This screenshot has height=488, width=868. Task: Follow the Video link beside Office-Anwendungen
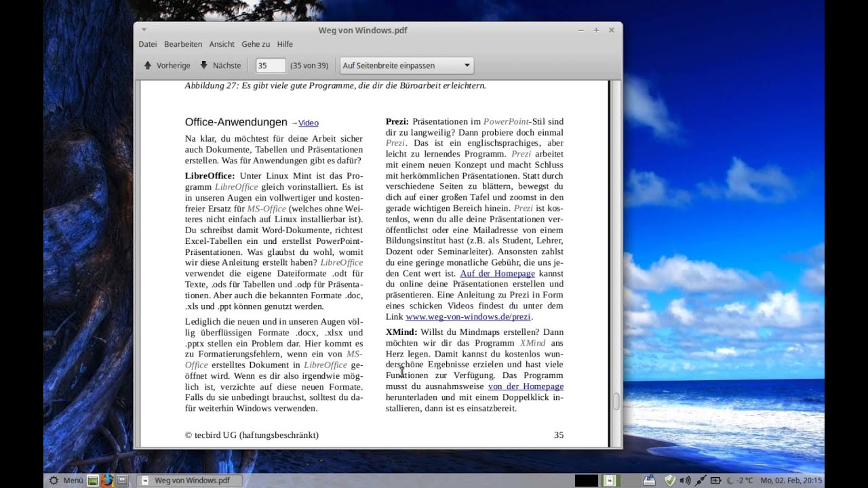click(x=309, y=123)
